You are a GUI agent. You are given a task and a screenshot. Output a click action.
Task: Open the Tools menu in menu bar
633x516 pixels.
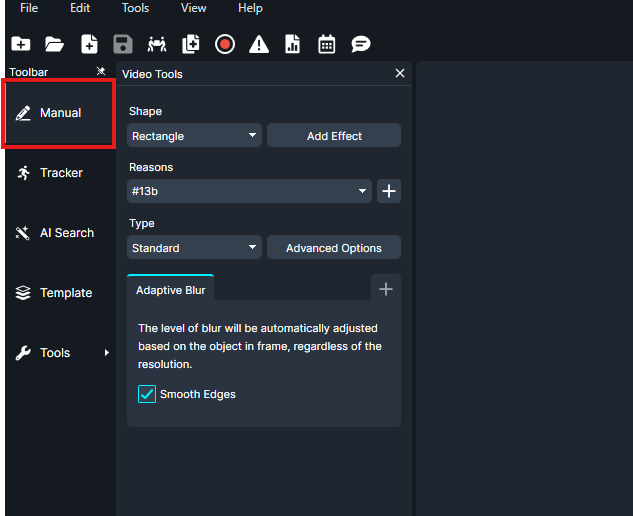tap(135, 8)
